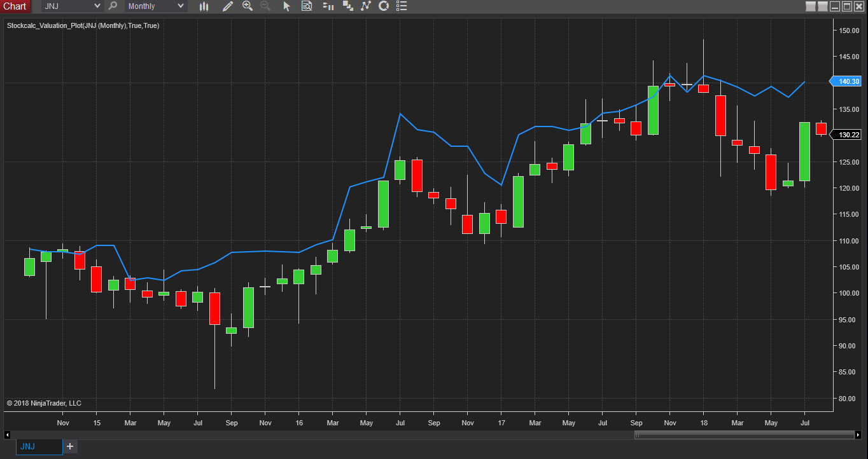This screenshot has width=868, height=459.
Task: Open the chart style bars icon
Action: point(204,6)
